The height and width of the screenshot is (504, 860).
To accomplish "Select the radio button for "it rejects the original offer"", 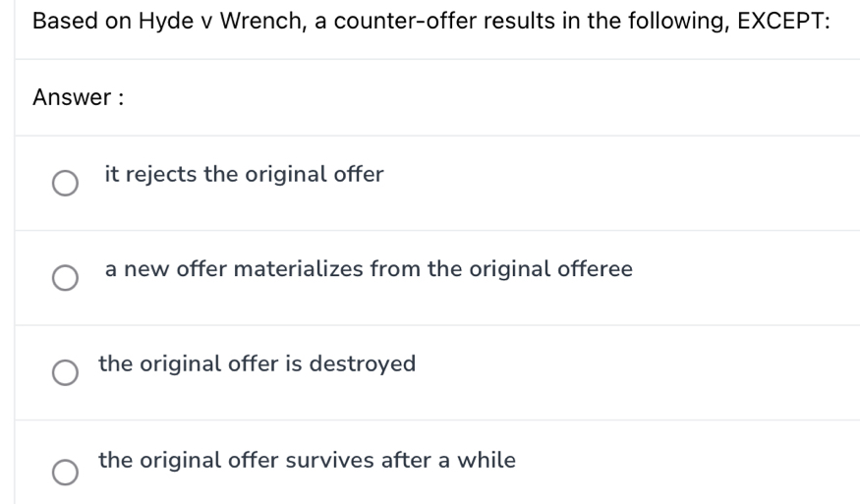I will [66, 184].
